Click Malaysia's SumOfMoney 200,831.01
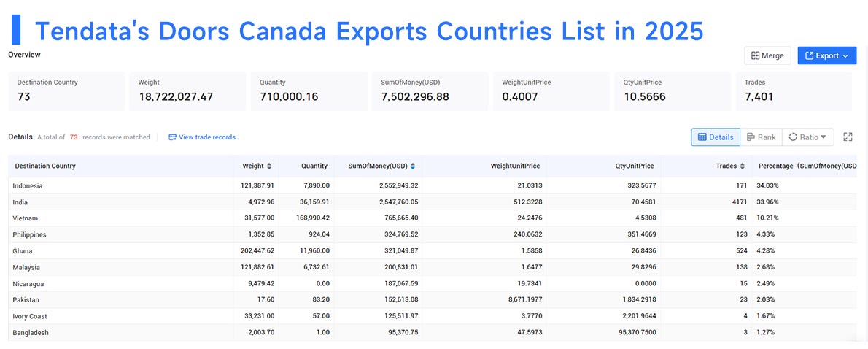The width and height of the screenshot is (868, 349). click(x=400, y=267)
